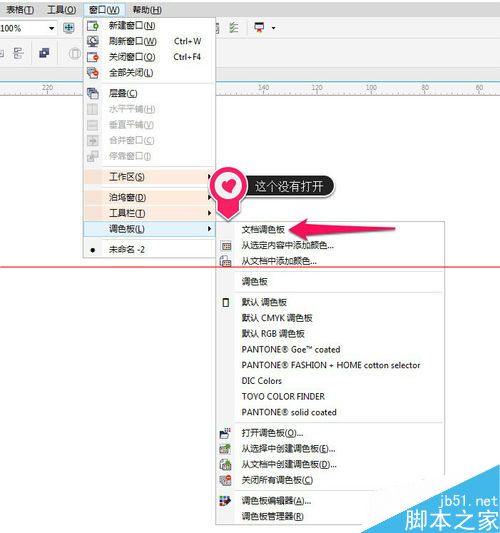Click the add colors from selection icon
The image size is (500, 533).
226,246
